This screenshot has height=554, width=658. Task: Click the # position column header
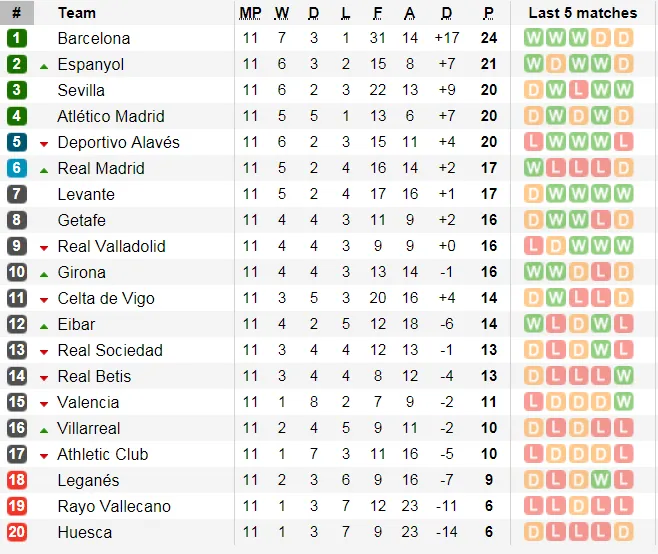point(16,13)
